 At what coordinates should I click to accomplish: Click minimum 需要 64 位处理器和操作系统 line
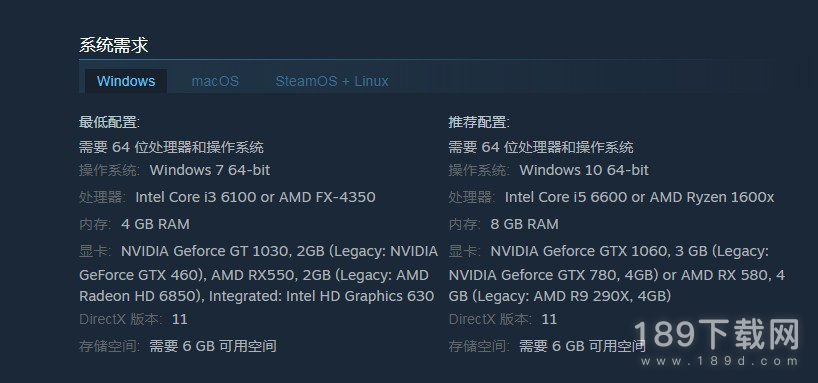172,147
